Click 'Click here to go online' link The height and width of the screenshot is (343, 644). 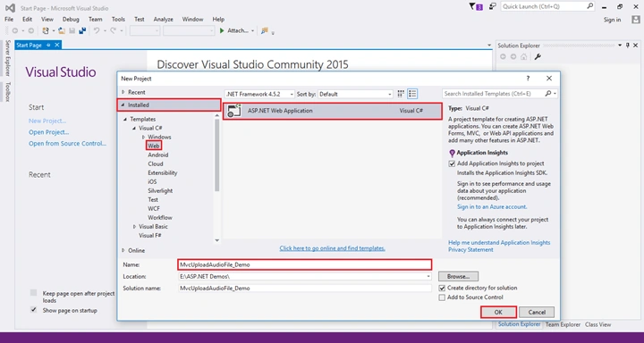pos(332,248)
